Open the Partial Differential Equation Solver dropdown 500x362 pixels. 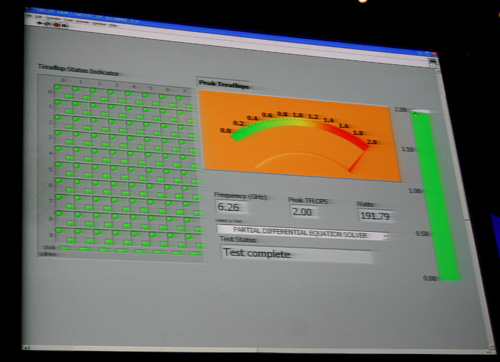[302, 233]
